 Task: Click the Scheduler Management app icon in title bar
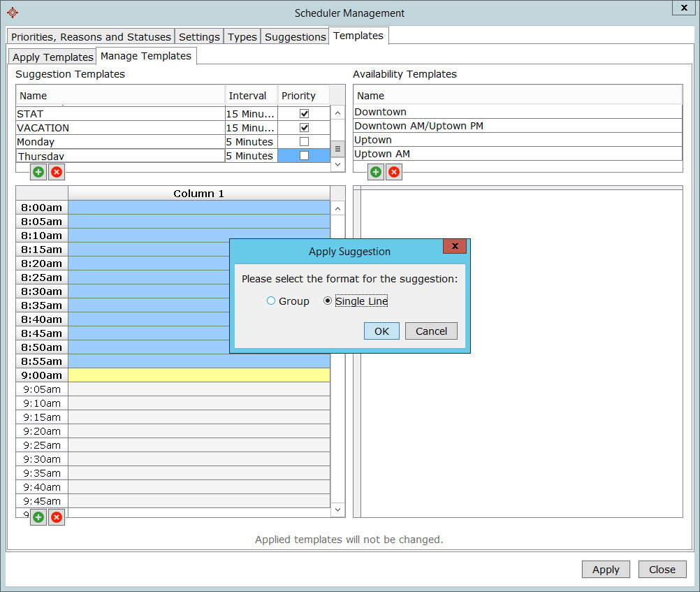pyautogui.click(x=12, y=13)
